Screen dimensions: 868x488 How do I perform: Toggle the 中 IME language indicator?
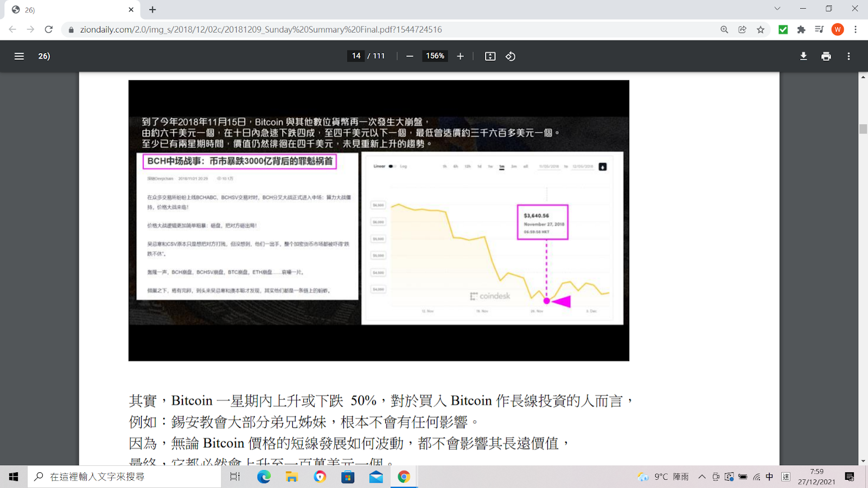point(769,477)
